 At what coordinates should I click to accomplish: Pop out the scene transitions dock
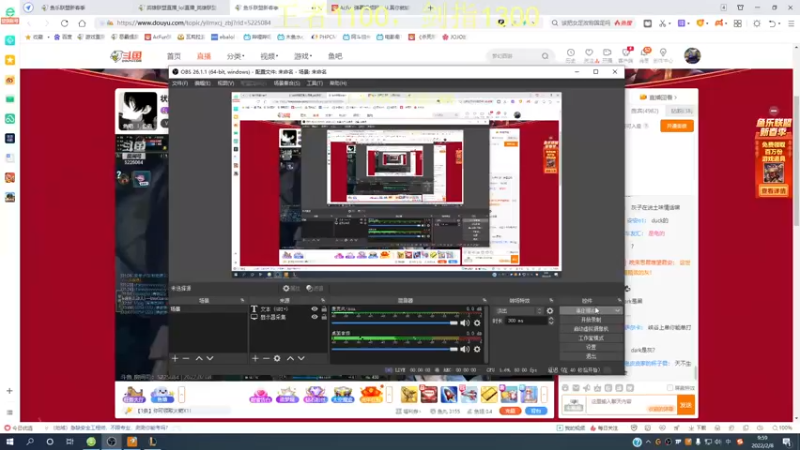pyautogui.click(x=551, y=301)
